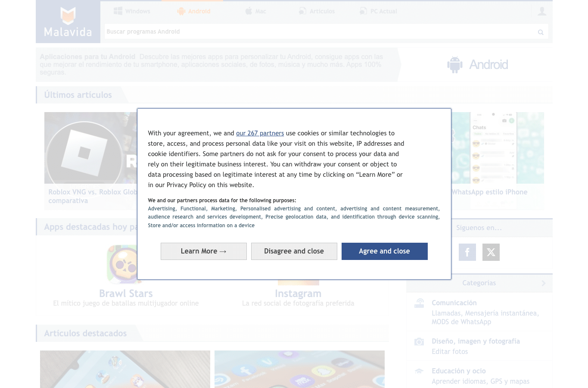Open the WhatsApp estilo iPhone thumbnail

pos(498,148)
